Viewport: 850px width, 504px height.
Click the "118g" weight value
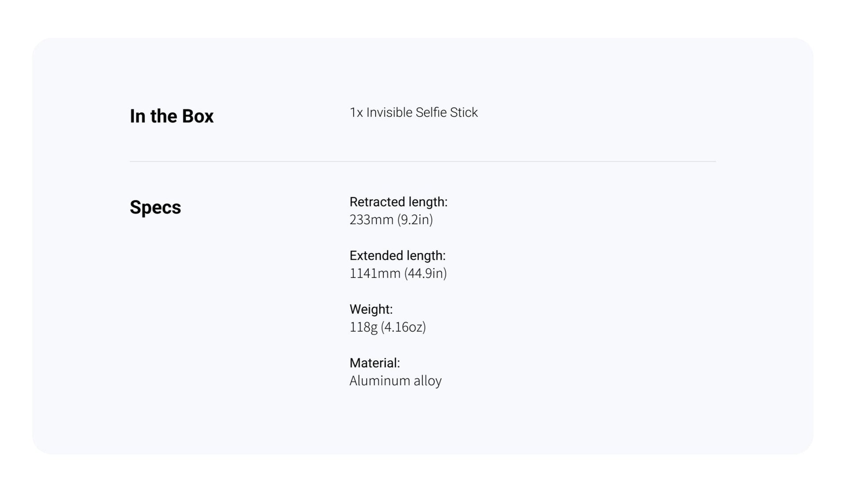(x=363, y=327)
